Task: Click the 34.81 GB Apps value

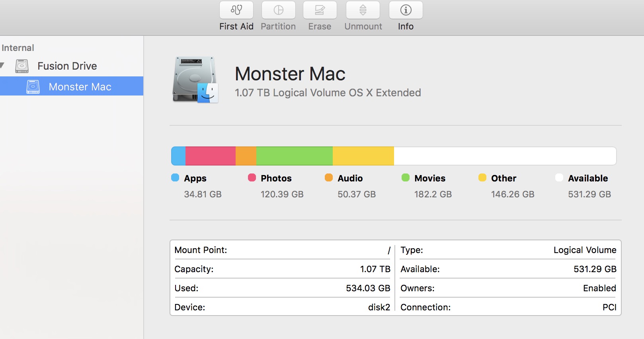Action: [x=203, y=194]
